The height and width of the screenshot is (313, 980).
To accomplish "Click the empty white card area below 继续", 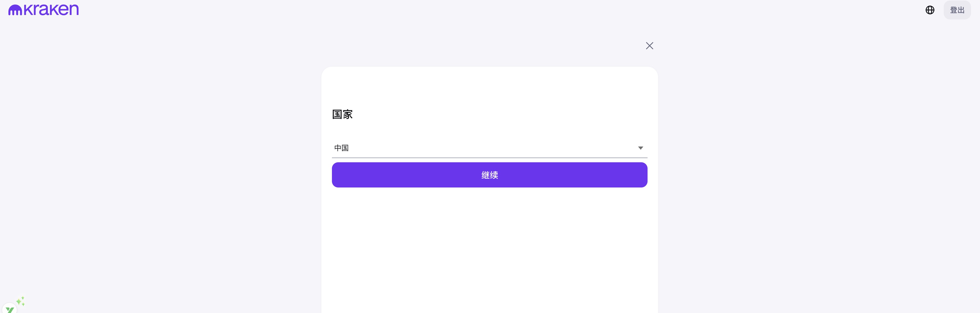I will pos(489,247).
